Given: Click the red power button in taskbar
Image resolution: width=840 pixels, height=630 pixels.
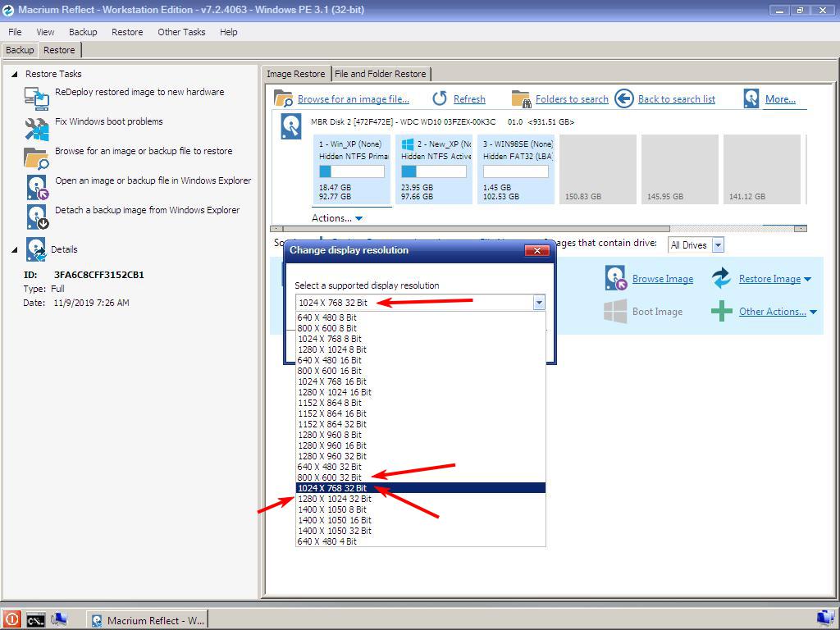Looking at the screenshot, I should coord(11,620).
